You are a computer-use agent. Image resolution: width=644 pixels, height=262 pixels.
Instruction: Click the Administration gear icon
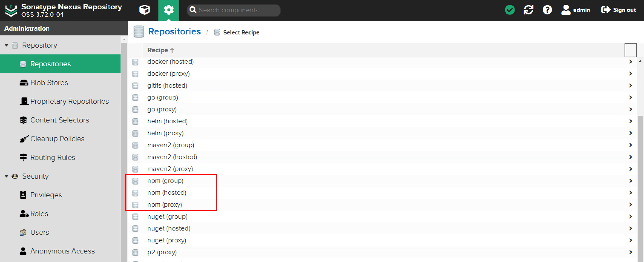click(x=169, y=10)
